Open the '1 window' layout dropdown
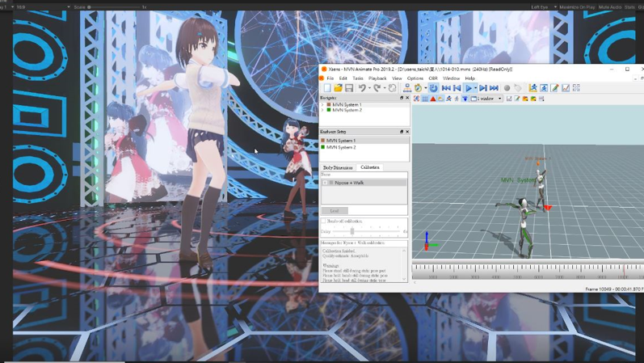The height and width of the screenshot is (363, 644). click(486, 99)
